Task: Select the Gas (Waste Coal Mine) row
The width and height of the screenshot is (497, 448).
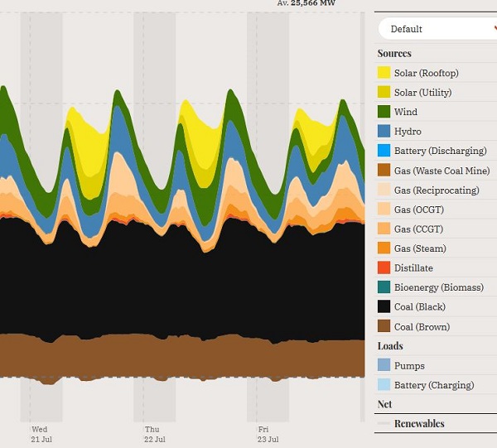Action: click(x=442, y=171)
